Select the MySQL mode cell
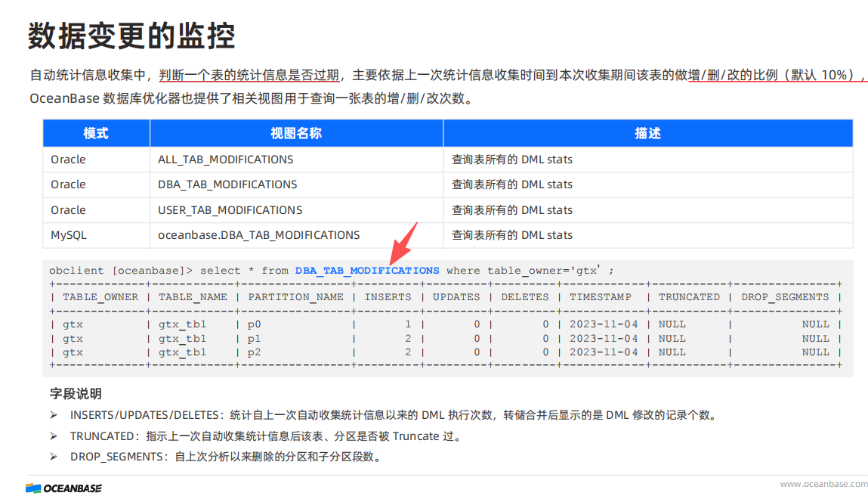Image resolution: width=868 pixels, height=499 pixels. pyautogui.click(x=69, y=235)
